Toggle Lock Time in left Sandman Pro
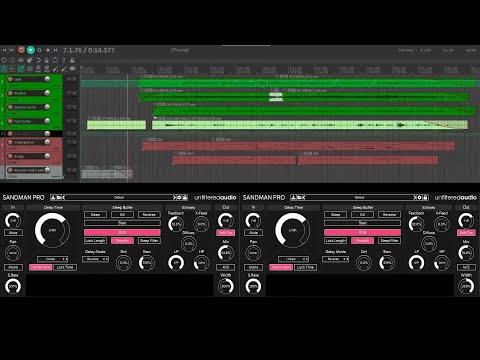 65,267
